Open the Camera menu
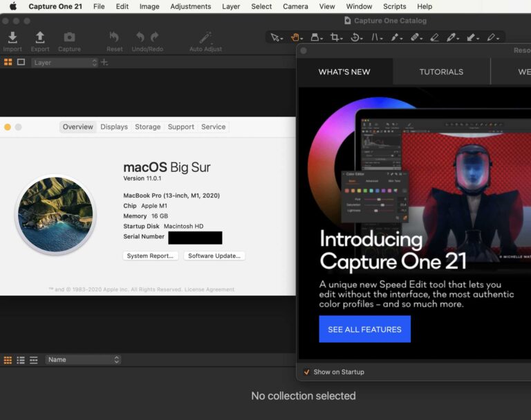Screen dimensions: 531x420 [295, 6]
